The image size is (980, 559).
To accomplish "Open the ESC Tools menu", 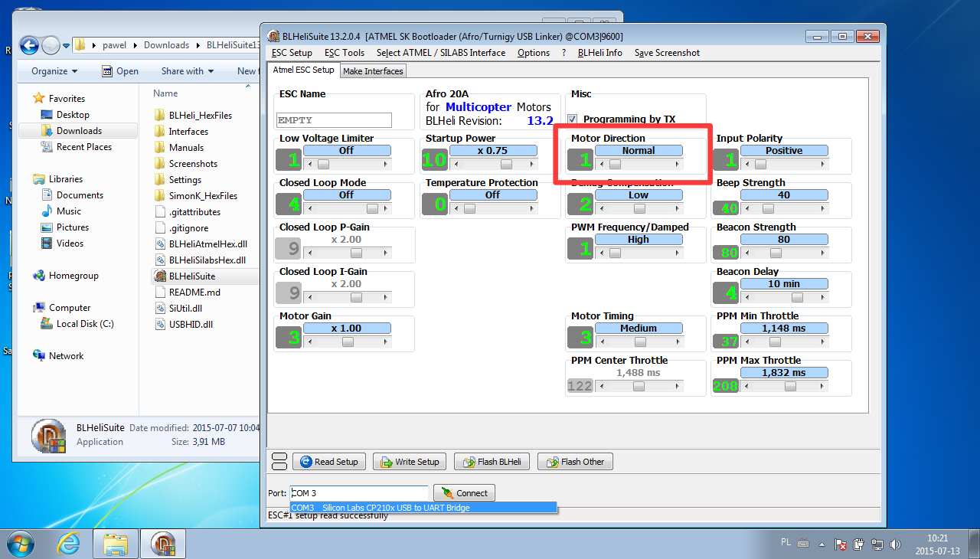I will coord(344,53).
